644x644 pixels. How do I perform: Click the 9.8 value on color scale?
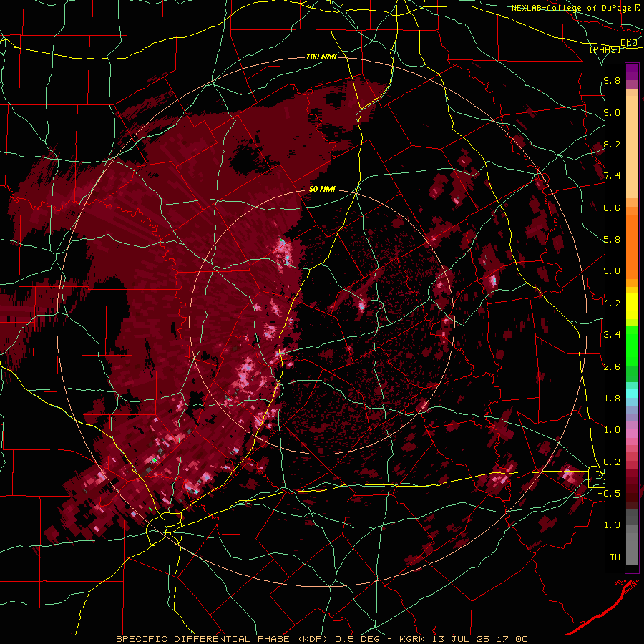612,81
